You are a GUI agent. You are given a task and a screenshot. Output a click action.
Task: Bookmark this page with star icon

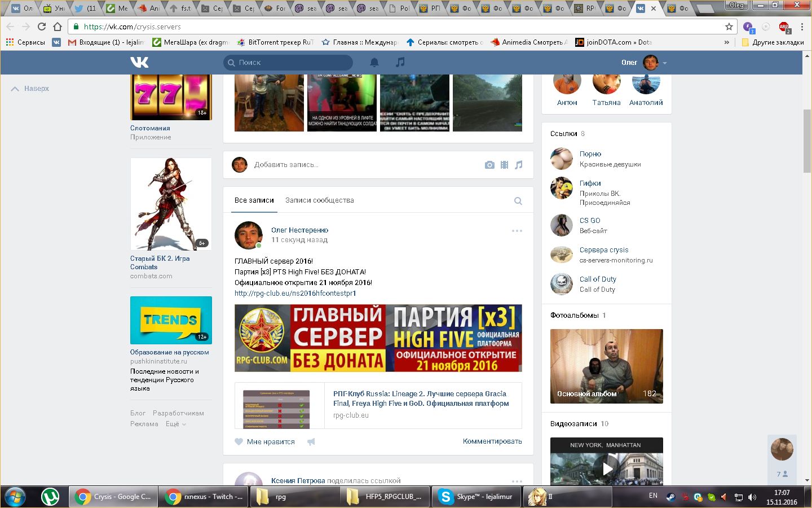(x=729, y=27)
